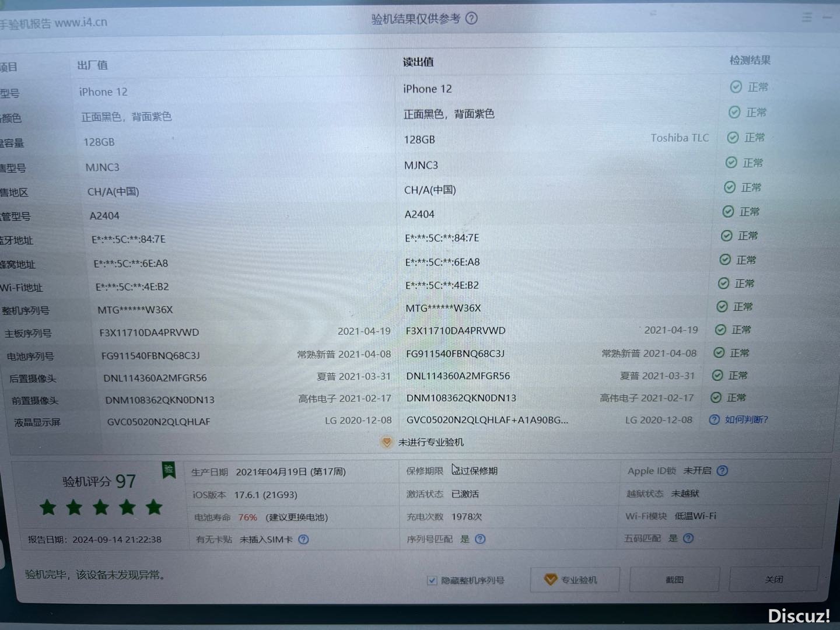The image size is (840, 630).
Task: Click the check icon in the iPhone 12 model row
Action: tap(736, 87)
